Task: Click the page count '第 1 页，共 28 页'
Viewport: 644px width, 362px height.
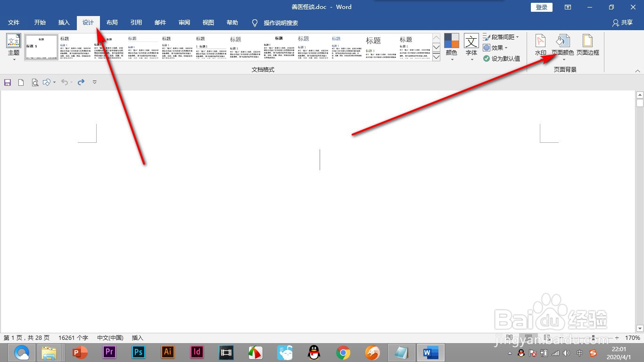Action: [x=26, y=338]
